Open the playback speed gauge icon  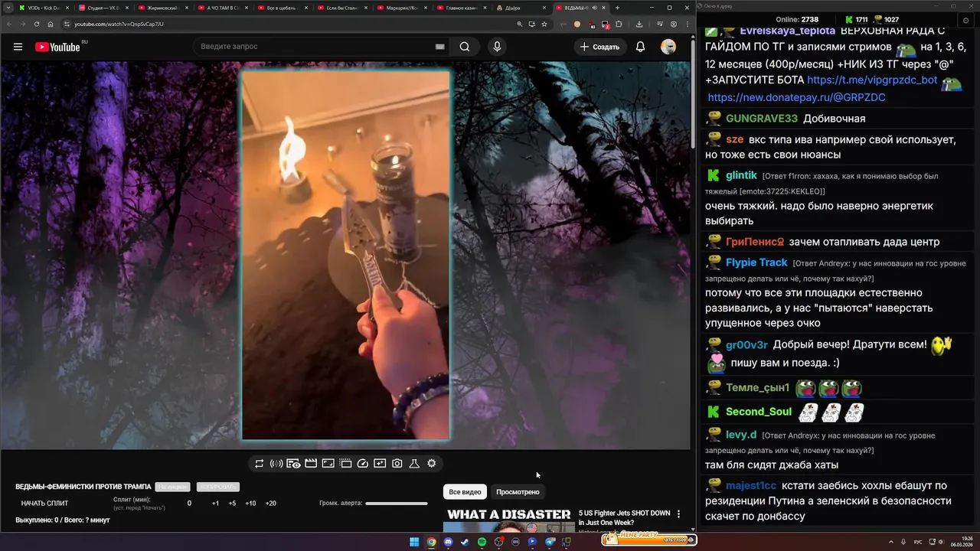click(363, 464)
